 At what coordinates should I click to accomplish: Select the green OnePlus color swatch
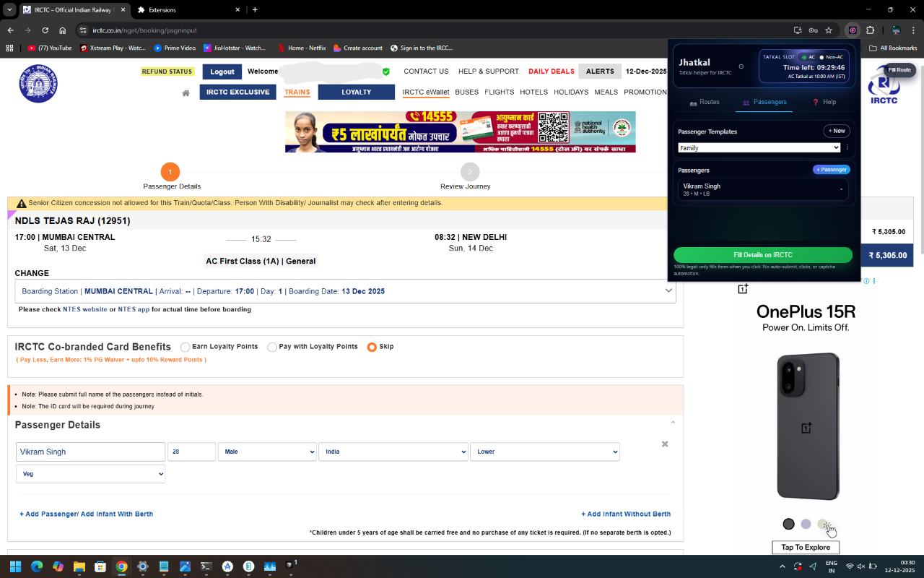coord(823,524)
